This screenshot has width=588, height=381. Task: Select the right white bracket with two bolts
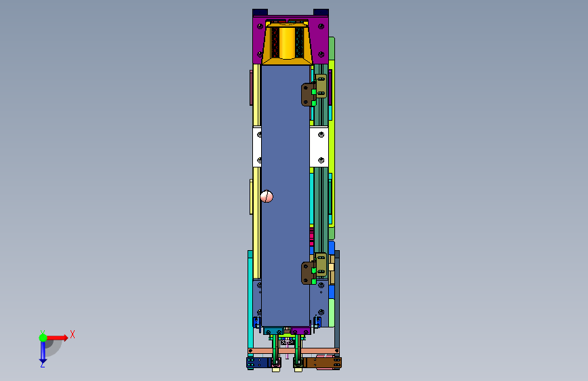[x=319, y=147]
